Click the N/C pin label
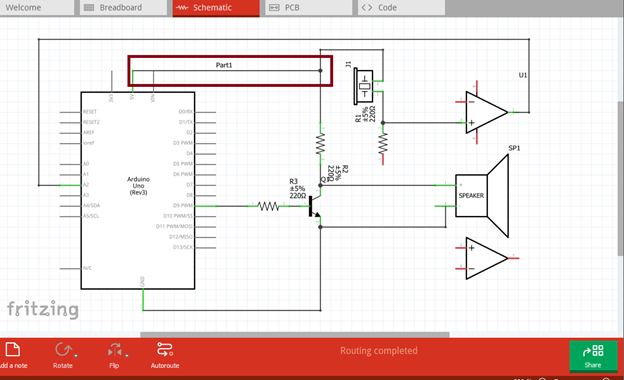The width and height of the screenshot is (624, 380). 87,268
